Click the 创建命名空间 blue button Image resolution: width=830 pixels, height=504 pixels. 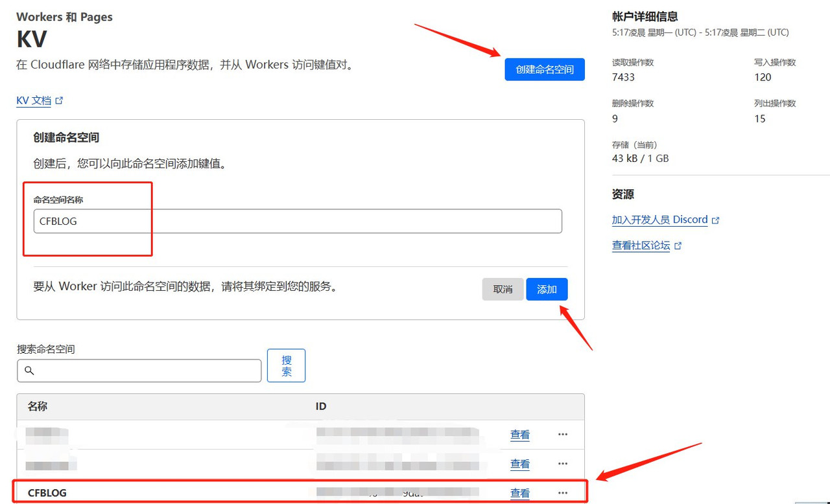click(545, 69)
